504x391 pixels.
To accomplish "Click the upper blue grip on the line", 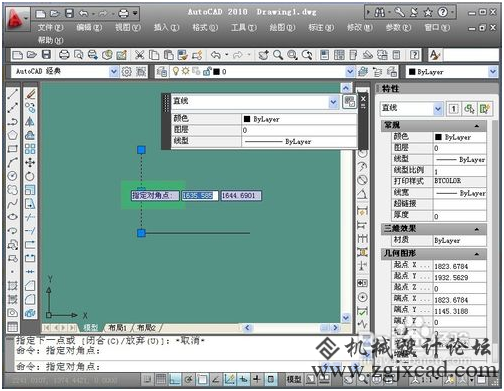I will pyautogui.click(x=141, y=150).
